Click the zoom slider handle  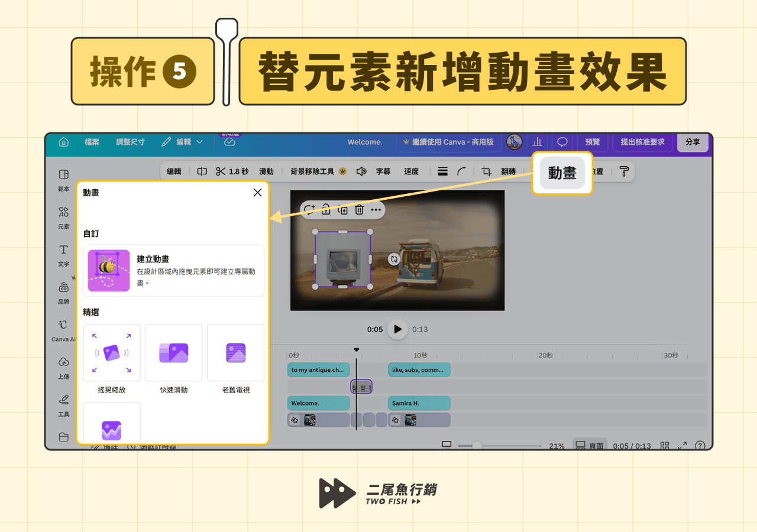coord(477,446)
